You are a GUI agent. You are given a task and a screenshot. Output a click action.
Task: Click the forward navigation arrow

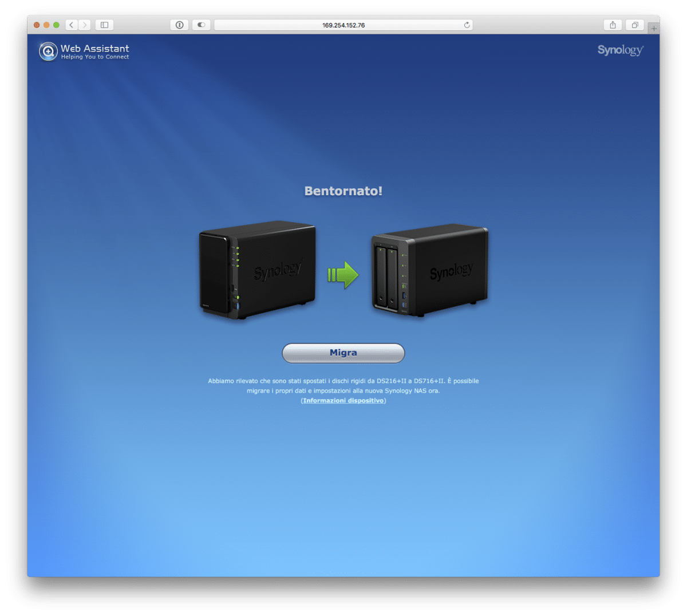click(x=85, y=25)
